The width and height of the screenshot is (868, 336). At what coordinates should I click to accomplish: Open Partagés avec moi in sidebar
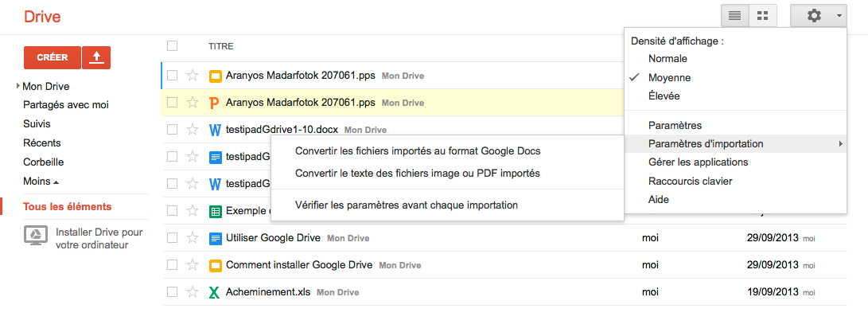[x=66, y=105]
